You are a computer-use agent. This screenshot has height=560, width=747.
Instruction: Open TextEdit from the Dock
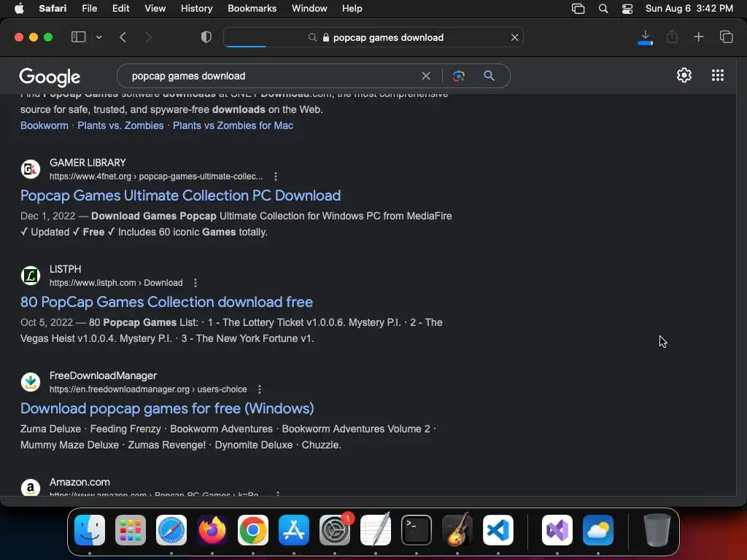coord(376,530)
